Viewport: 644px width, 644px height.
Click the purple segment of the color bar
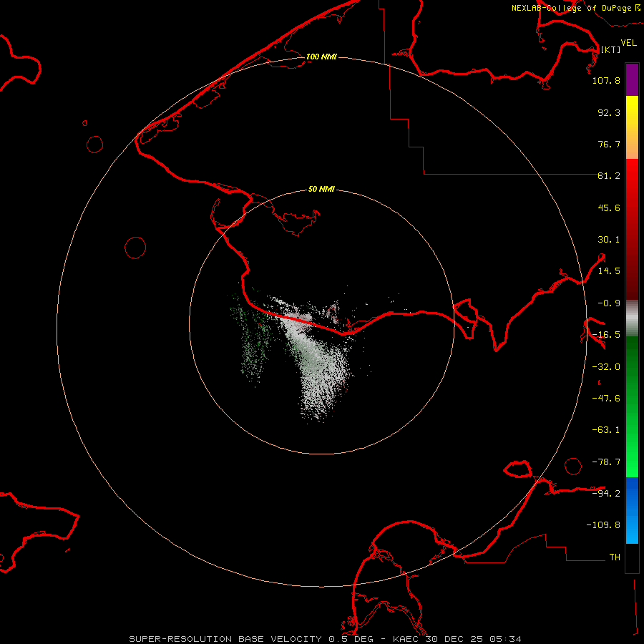pos(632,80)
